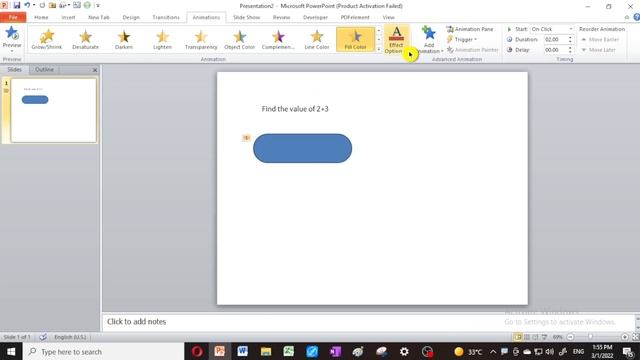640x360 pixels.
Task: Expand the animation gallery with the More arrow
Action: pos(378,49)
